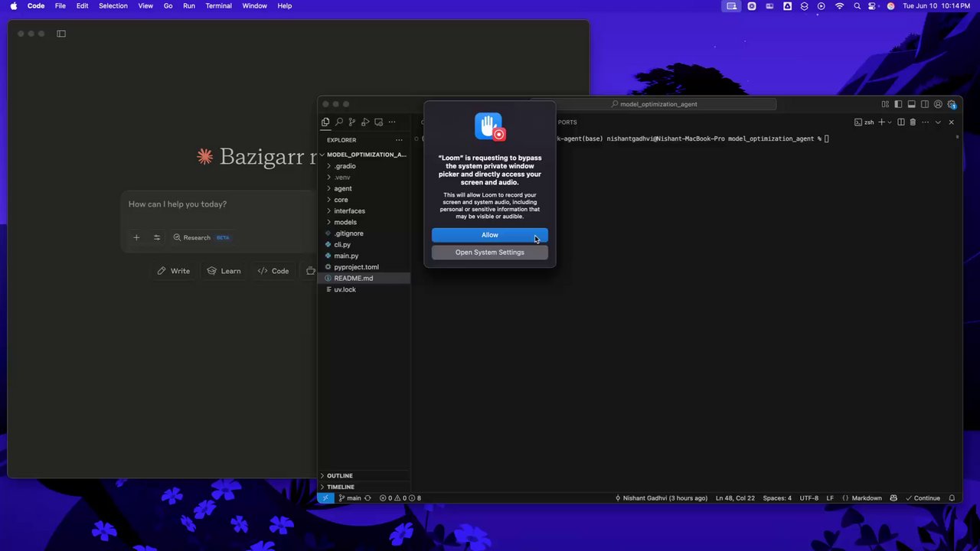
Task: Open the terminal launch profile dropdown
Action: pyautogui.click(x=890, y=122)
